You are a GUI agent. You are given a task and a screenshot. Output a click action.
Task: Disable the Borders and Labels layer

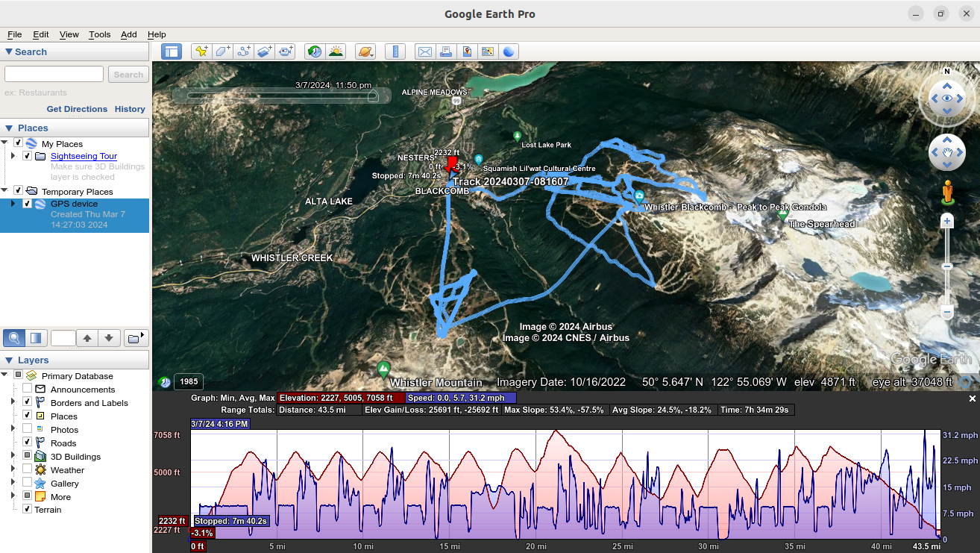click(x=27, y=402)
